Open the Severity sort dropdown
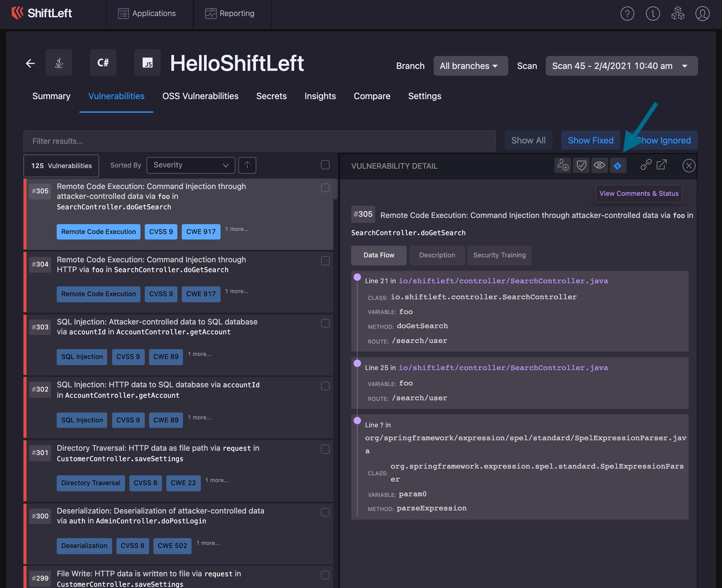 pyautogui.click(x=191, y=165)
